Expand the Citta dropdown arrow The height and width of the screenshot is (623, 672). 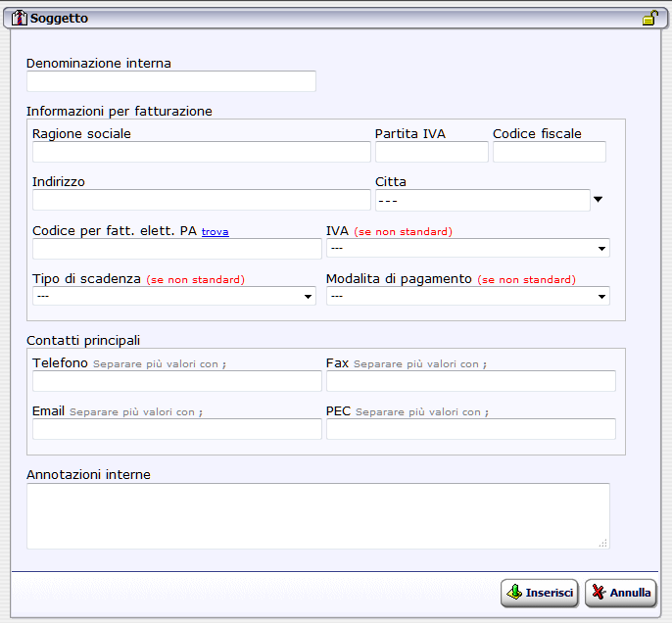point(598,200)
